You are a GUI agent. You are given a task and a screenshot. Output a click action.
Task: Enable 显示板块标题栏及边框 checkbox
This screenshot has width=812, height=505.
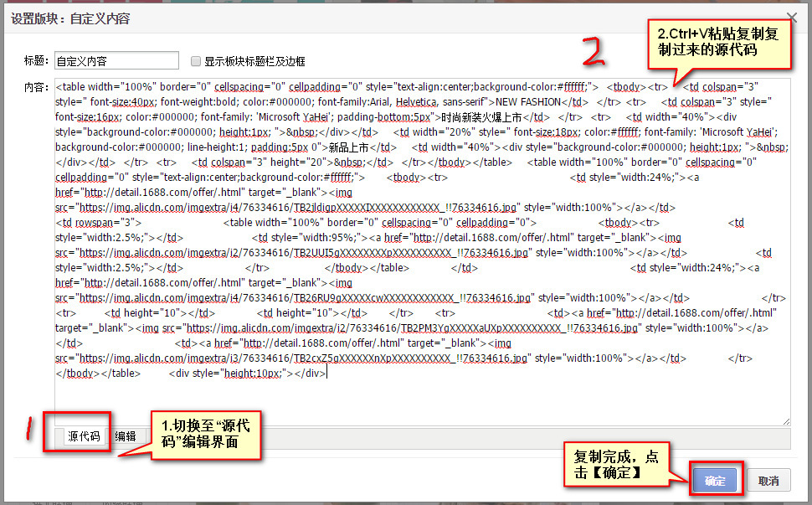pyautogui.click(x=196, y=61)
